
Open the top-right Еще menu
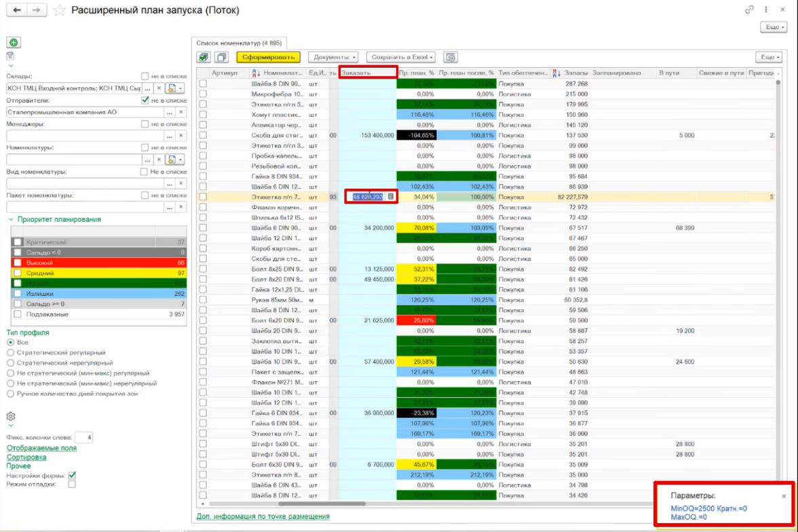774,26
